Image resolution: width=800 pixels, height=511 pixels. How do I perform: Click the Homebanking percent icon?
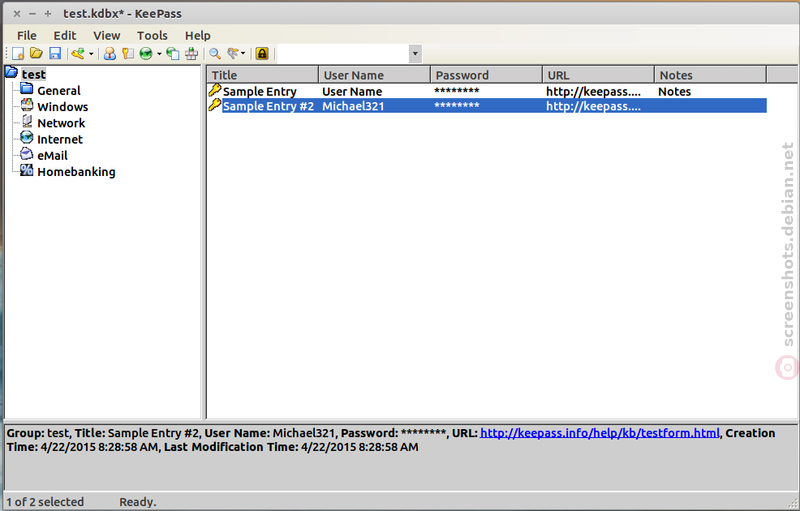point(27,170)
